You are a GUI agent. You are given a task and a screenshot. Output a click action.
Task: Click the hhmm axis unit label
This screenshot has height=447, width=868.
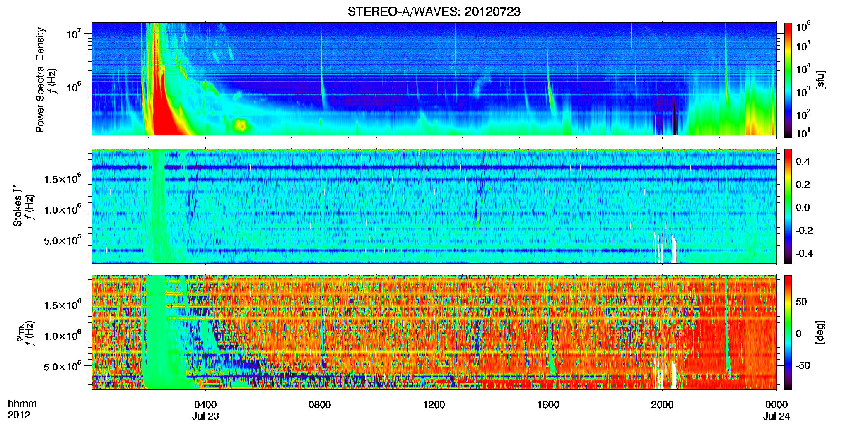22,404
